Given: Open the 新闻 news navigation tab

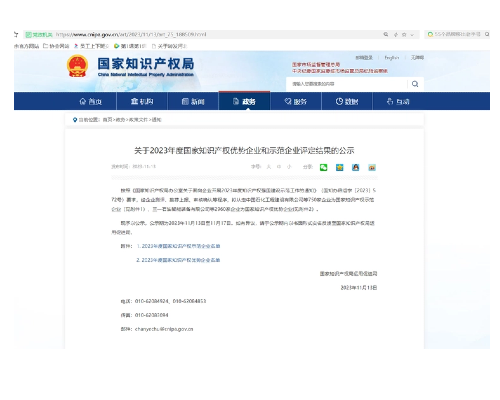Looking at the screenshot, I should pyautogui.click(x=193, y=101).
